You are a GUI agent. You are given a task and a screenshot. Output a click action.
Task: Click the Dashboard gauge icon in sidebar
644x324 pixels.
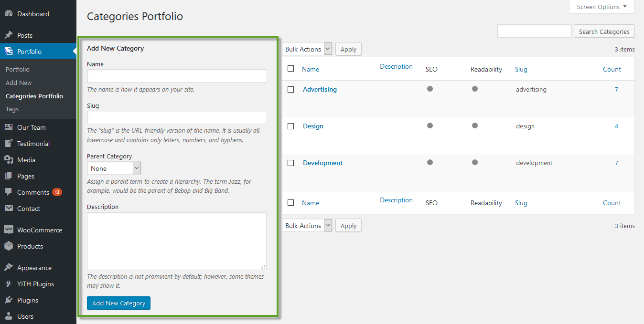9,14
